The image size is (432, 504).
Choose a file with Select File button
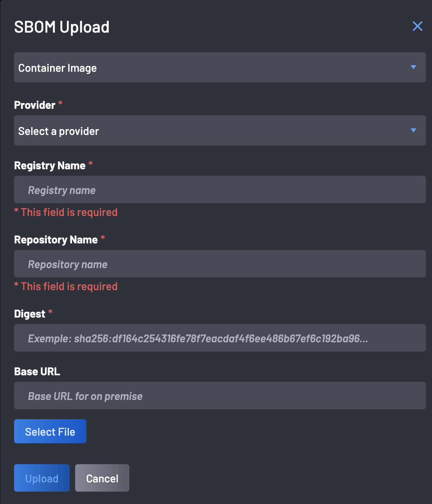click(x=50, y=431)
